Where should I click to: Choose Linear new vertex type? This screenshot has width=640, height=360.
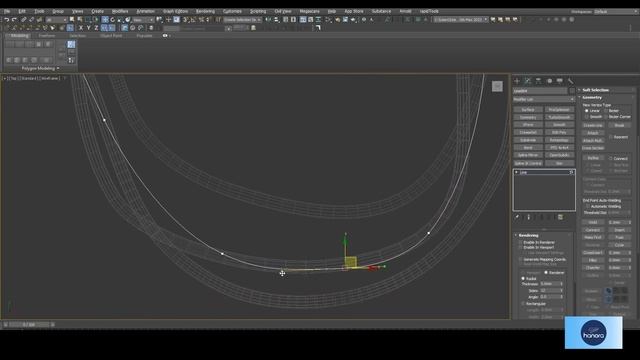(x=587, y=111)
